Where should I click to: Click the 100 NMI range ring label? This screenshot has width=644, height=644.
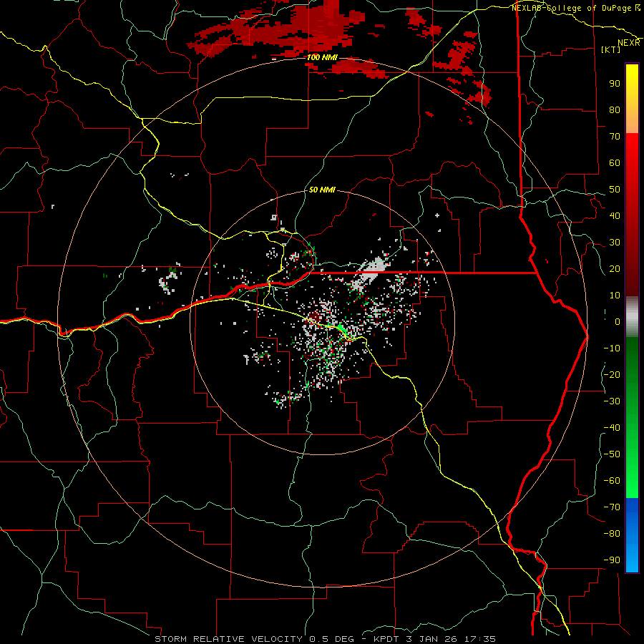(x=322, y=57)
